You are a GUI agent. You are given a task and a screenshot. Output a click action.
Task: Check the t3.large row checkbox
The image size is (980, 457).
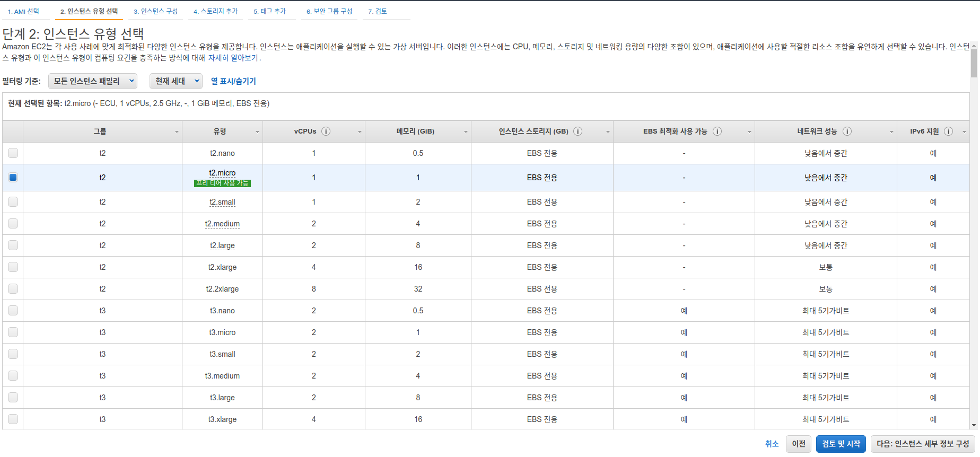click(x=13, y=398)
